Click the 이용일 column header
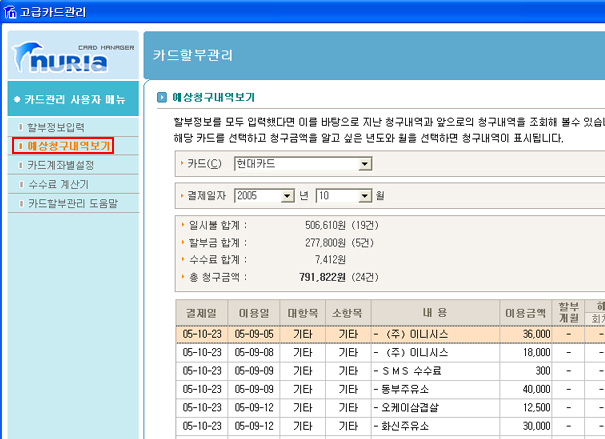 pyautogui.click(x=253, y=312)
